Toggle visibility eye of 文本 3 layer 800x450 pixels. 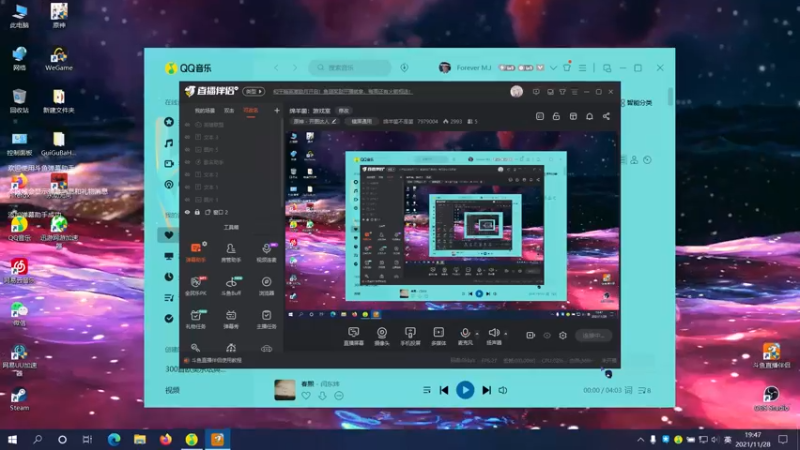point(187,137)
